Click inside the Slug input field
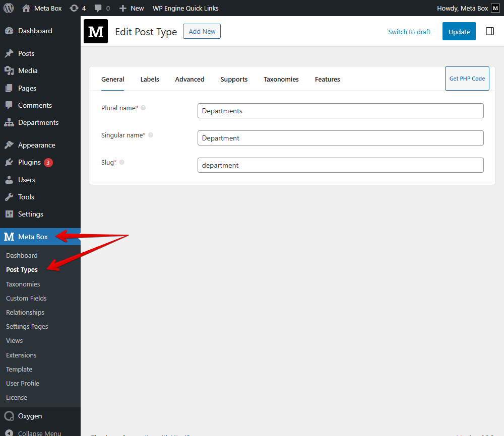Viewport: 504px width, 436px height. 340,165
